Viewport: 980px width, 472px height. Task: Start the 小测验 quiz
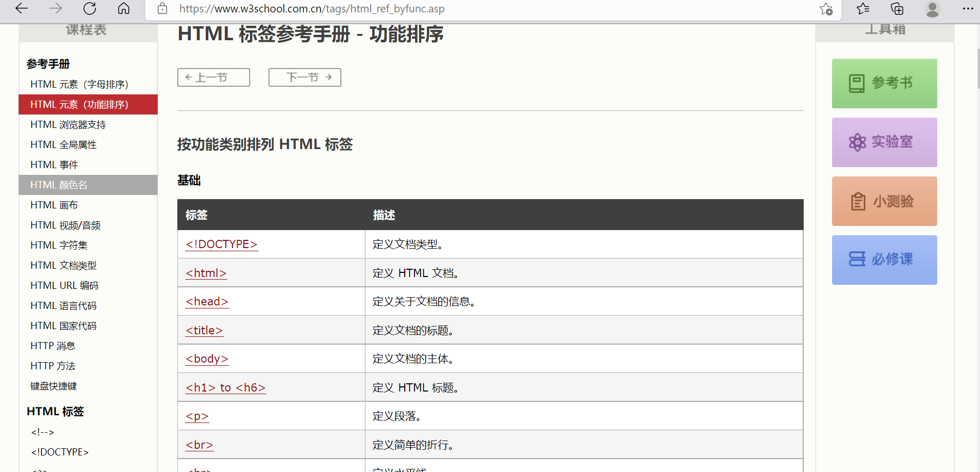(884, 201)
